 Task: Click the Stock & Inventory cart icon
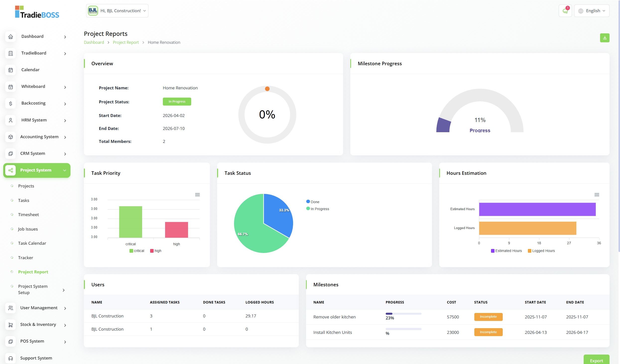coord(10,325)
